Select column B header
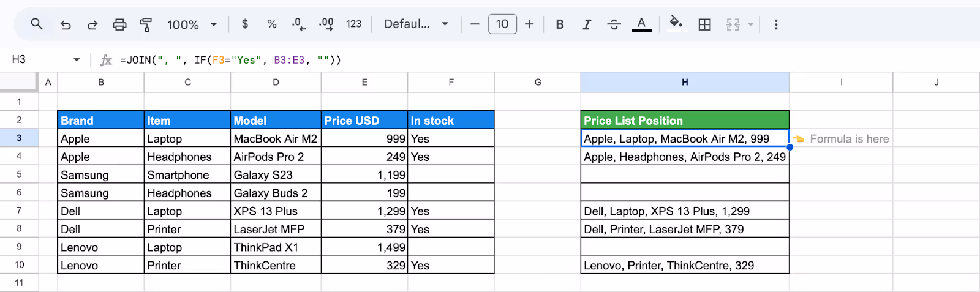Viewport: 980px width, 292px height. coord(101,82)
